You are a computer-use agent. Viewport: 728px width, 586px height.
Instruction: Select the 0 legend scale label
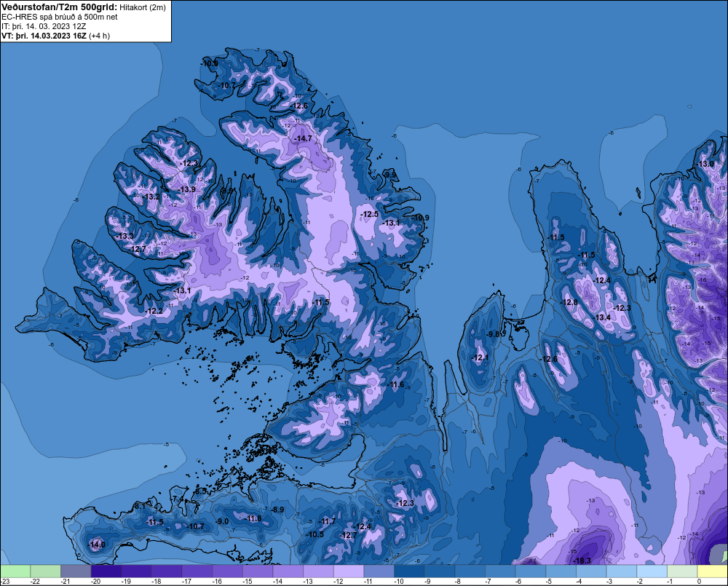point(699,582)
